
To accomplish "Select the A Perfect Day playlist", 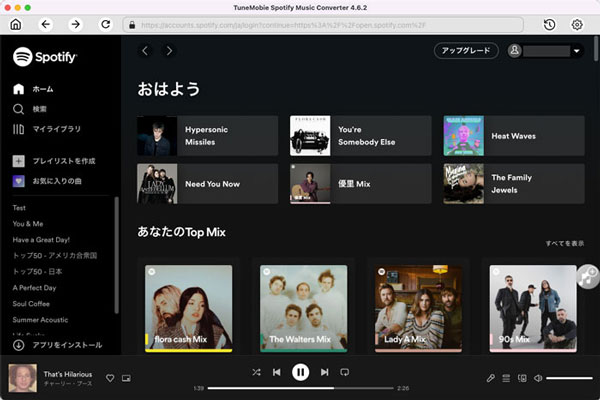I will point(34,288).
